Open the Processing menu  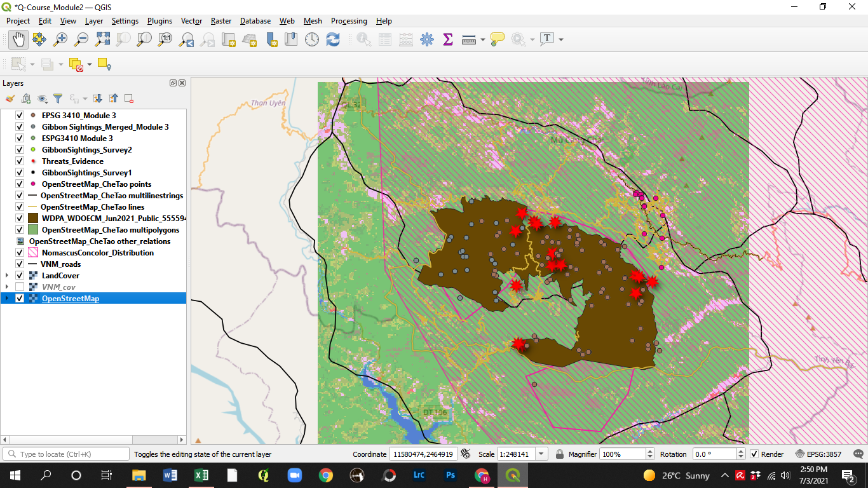pyautogui.click(x=349, y=21)
